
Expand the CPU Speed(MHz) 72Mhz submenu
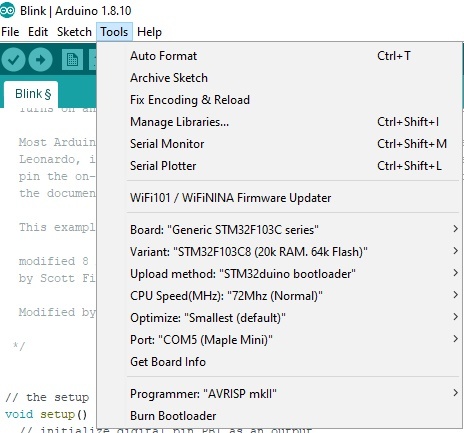coord(279,296)
